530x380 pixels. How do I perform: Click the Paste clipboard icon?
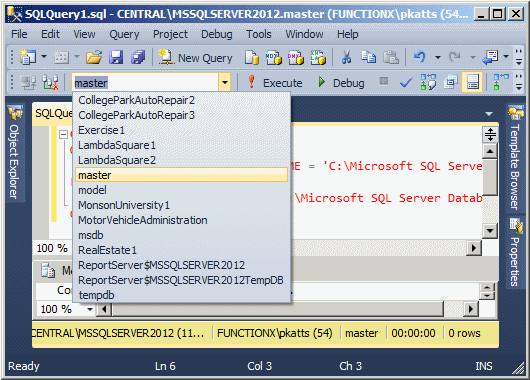click(x=391, y=57)
